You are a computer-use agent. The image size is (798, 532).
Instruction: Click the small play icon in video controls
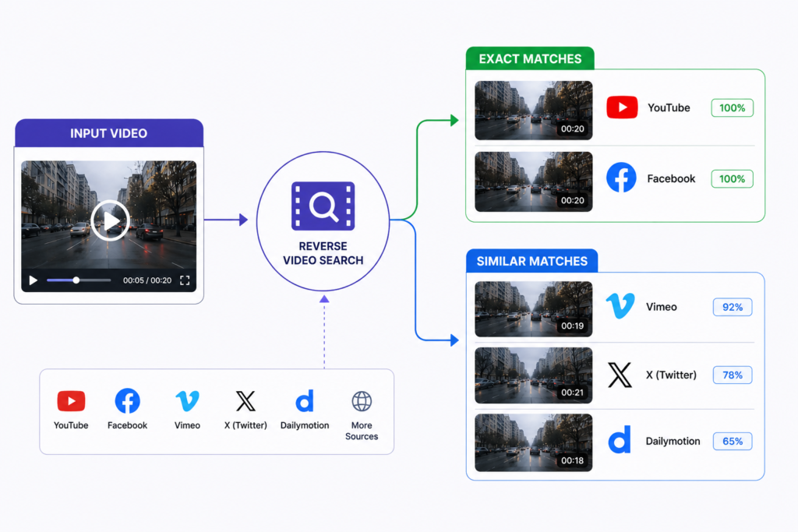pos(33,280)
